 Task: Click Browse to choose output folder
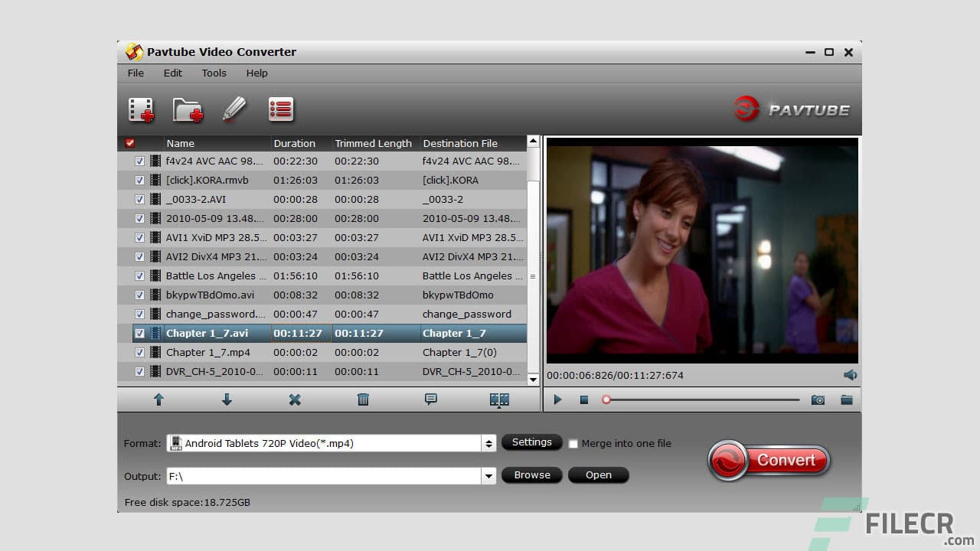coord(531,474)
